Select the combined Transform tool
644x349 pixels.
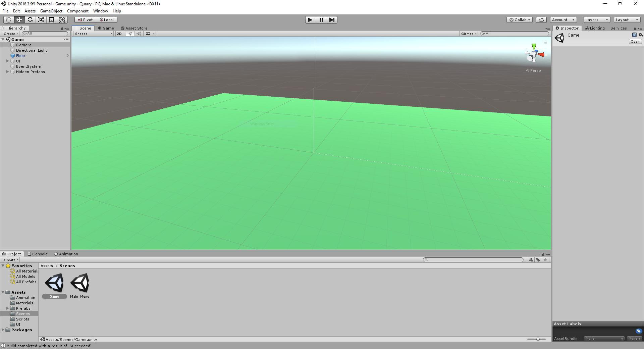click(x=62, y=20)
